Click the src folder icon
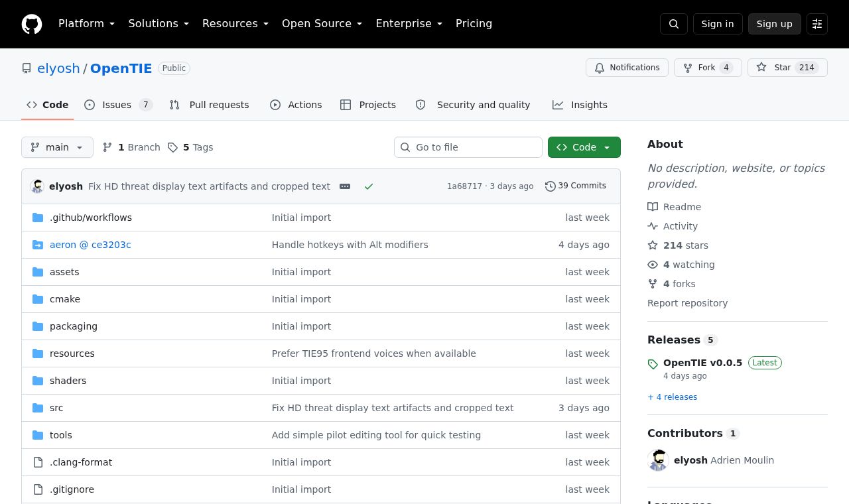The width and height of the screenshot is (849, 504). coord(38,408)
